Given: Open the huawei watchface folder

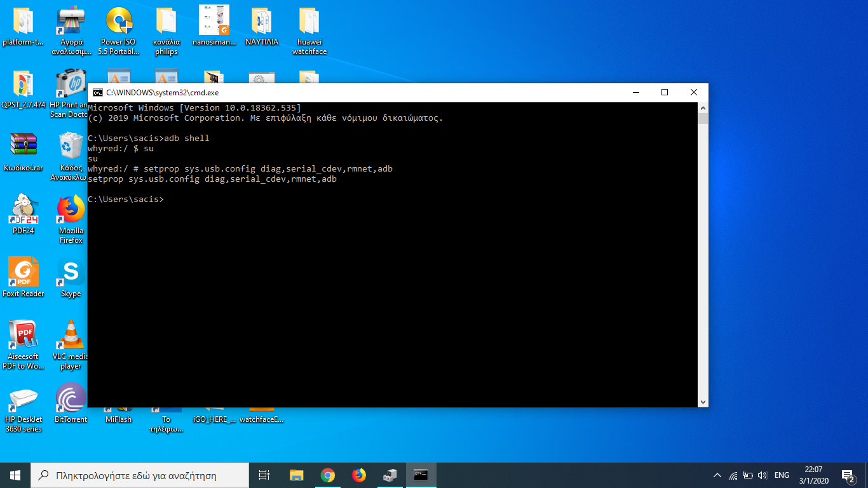Looking at the screenshot, I should coord(309,23).
